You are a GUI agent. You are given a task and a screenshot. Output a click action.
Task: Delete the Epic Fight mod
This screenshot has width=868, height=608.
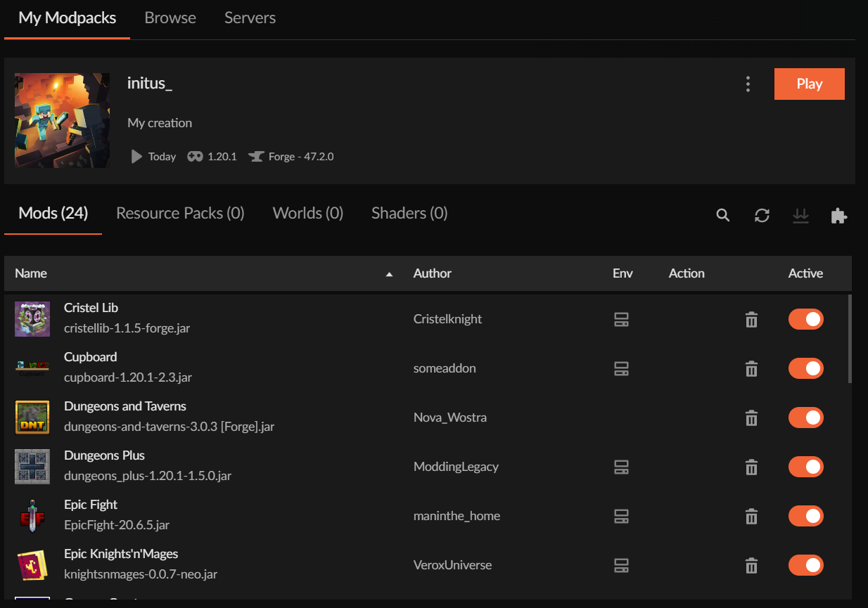click(x=751, y=517)
